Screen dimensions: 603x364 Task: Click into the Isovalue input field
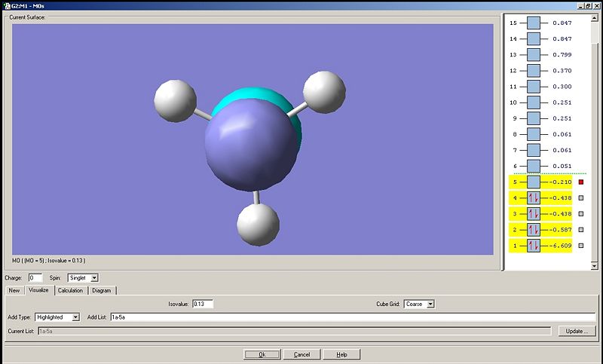pos(202,304)
